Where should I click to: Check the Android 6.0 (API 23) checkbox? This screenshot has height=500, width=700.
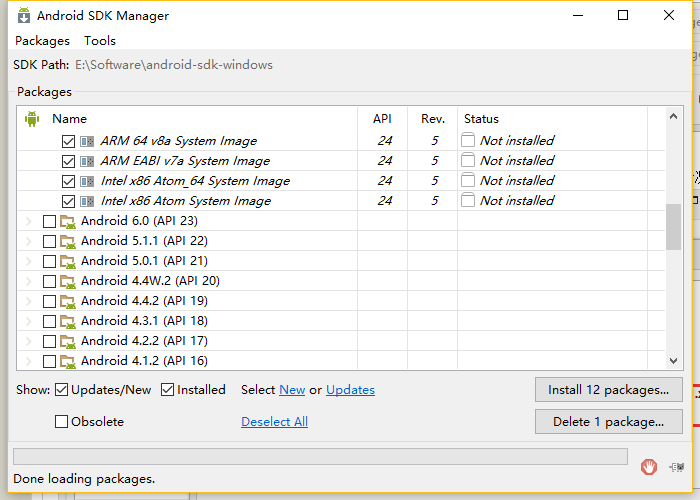click(x=50, y=221)
